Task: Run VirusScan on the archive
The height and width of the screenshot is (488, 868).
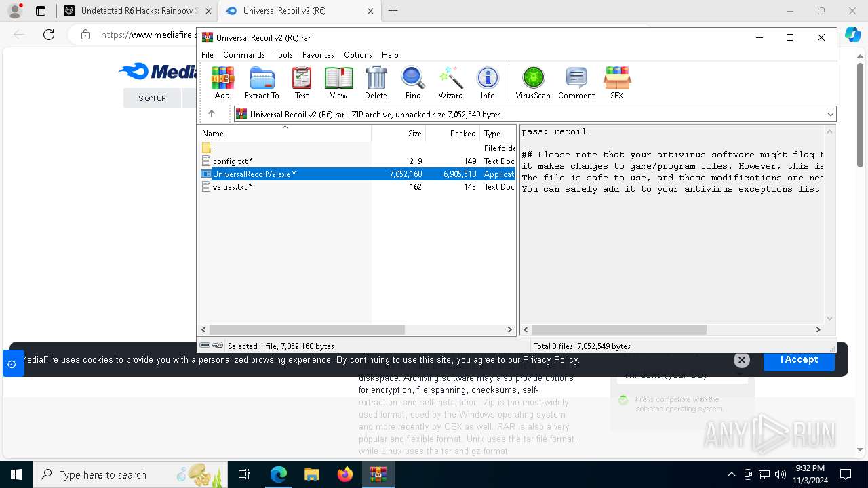Action: (533, 83)
